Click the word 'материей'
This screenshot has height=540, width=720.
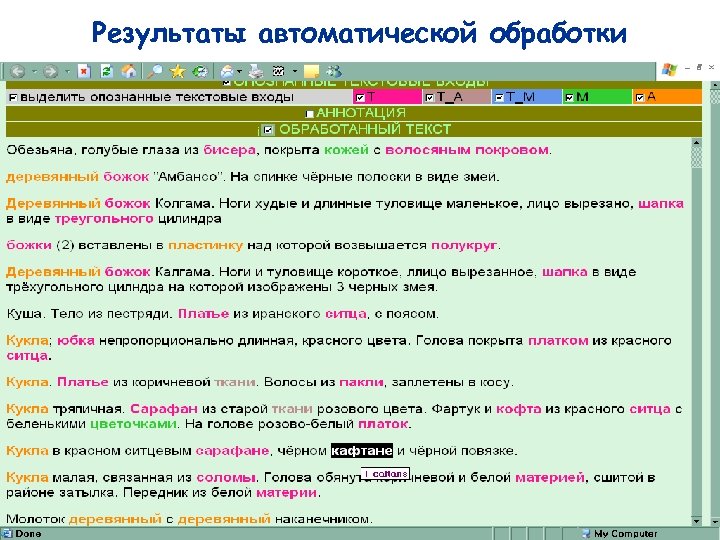coord(550,478)
